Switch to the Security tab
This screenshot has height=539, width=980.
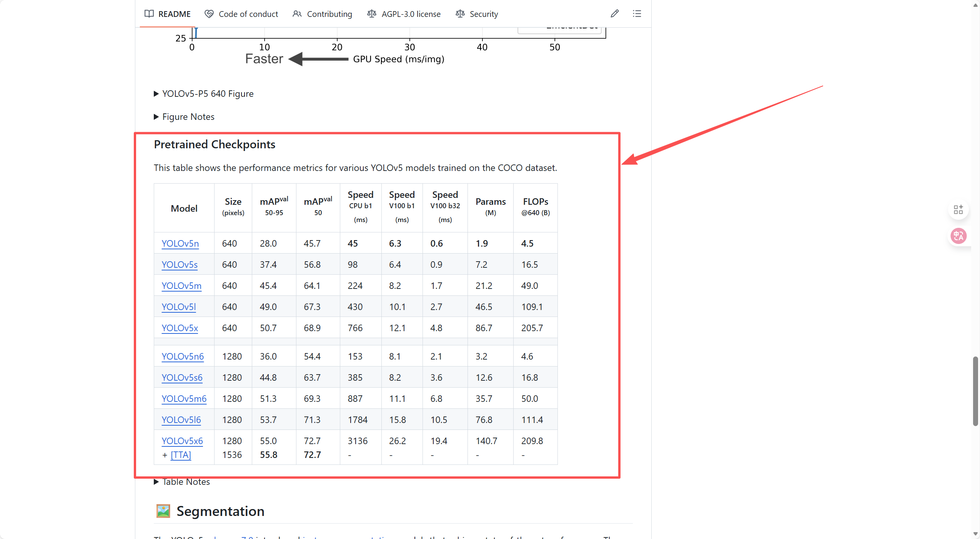(483, 14)
